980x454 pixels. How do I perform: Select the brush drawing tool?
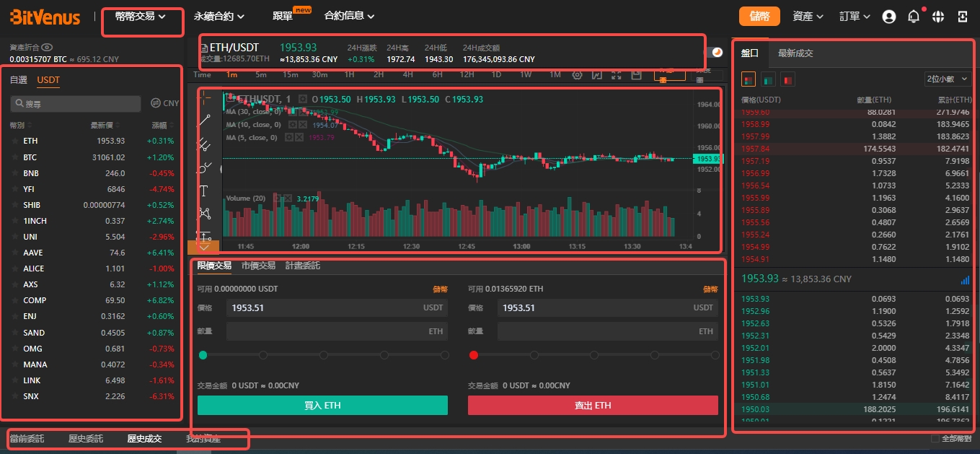pyautogui.click(x=204, y=168)
